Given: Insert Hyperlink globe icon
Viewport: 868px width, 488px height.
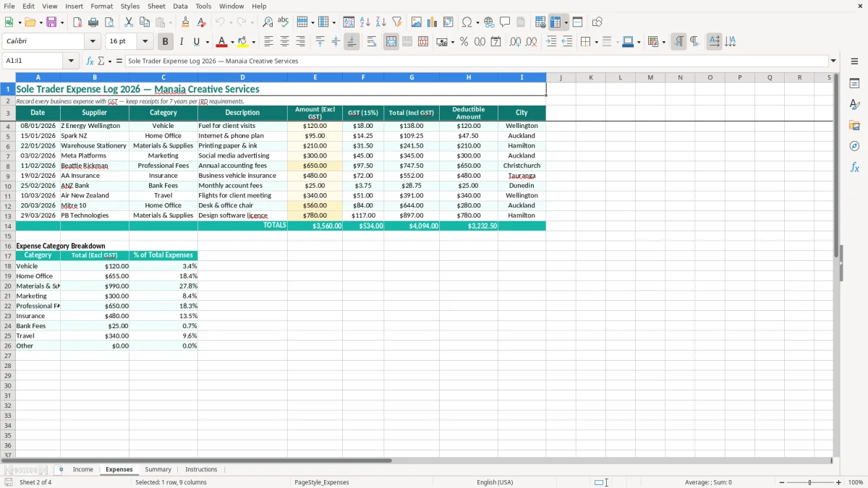Looking at the screenshot, I should point(489,22).
